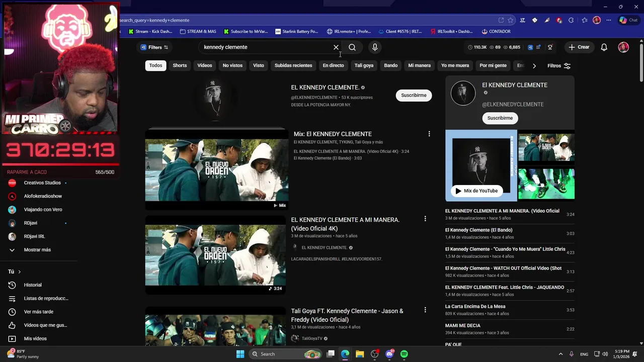Viewport: 644px width, 362px height.
Task: Open the TaliGoyaTV channel link
Action: 311,338
